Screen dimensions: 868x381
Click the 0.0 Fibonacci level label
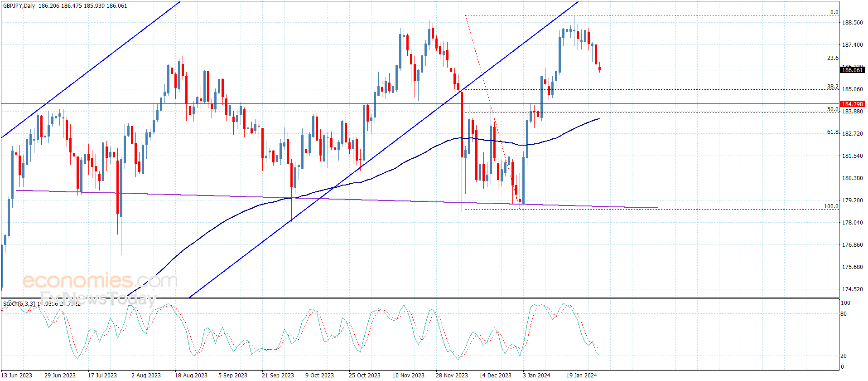[x=834, y=12]
